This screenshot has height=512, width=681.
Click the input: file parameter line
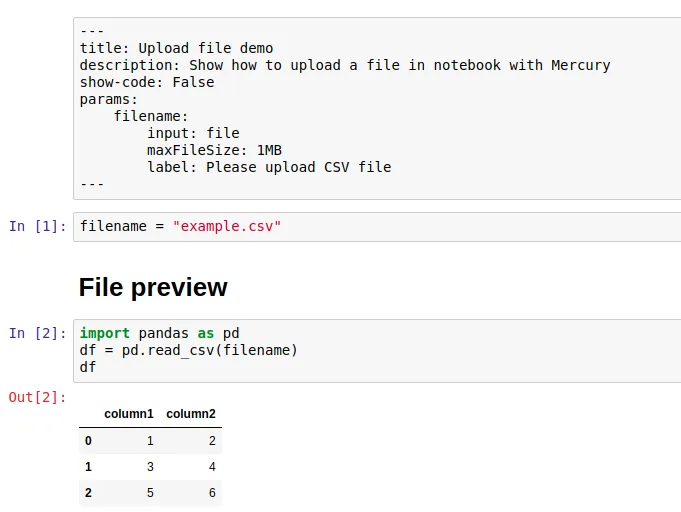point(193,133)
